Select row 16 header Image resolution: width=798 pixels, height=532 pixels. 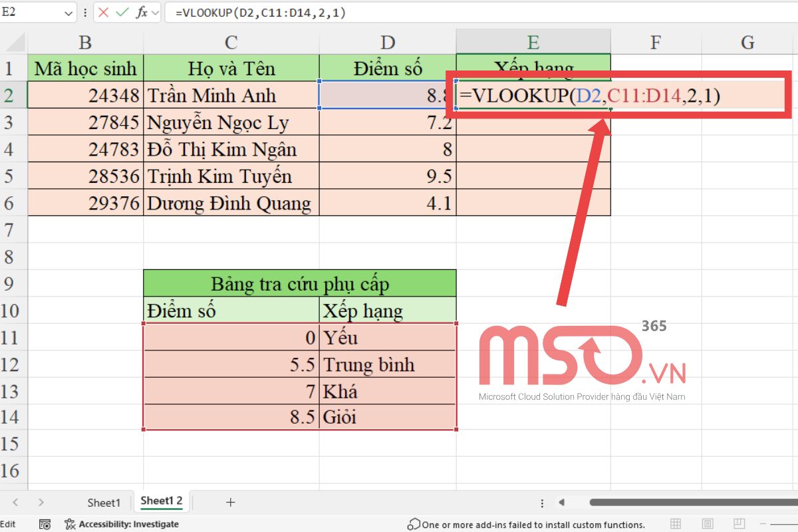[13, 471]
